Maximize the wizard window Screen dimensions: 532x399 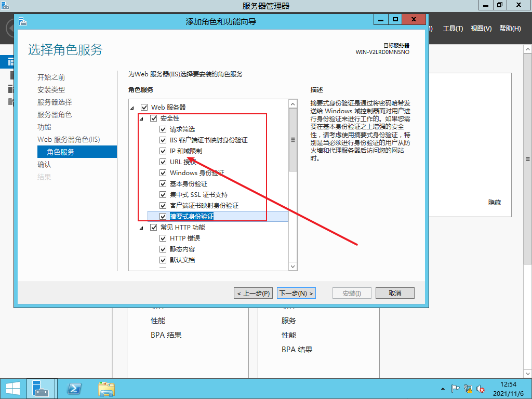click(x=395, y=20)
